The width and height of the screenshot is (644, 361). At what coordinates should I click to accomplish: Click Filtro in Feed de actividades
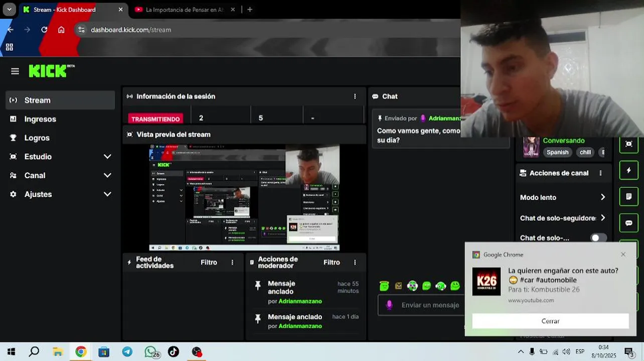(x=209, y=262)
